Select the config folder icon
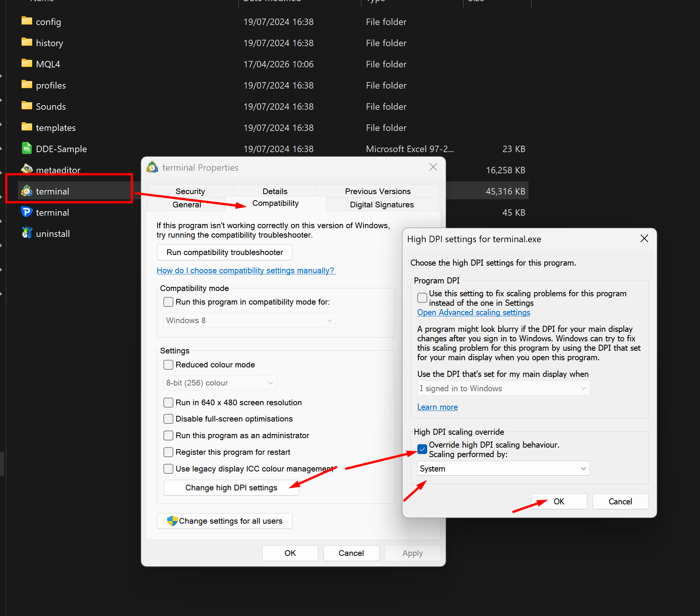Viewport: 700px width, 616px height. (27, 21)
